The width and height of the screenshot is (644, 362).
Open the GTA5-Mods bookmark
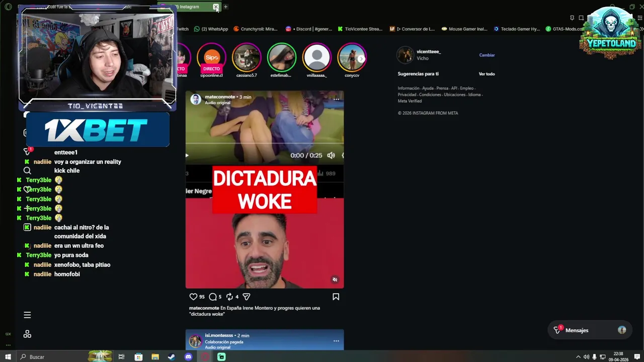coord(565,29)
